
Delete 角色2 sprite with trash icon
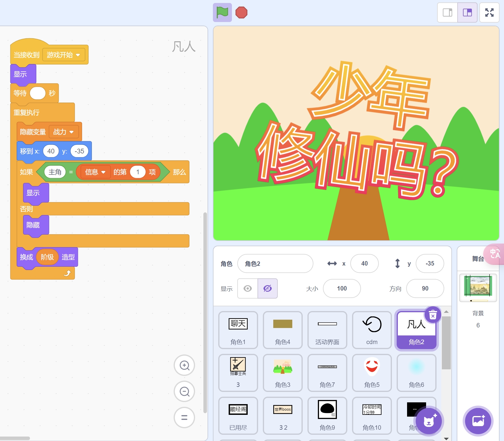click(x=433, y=315)
